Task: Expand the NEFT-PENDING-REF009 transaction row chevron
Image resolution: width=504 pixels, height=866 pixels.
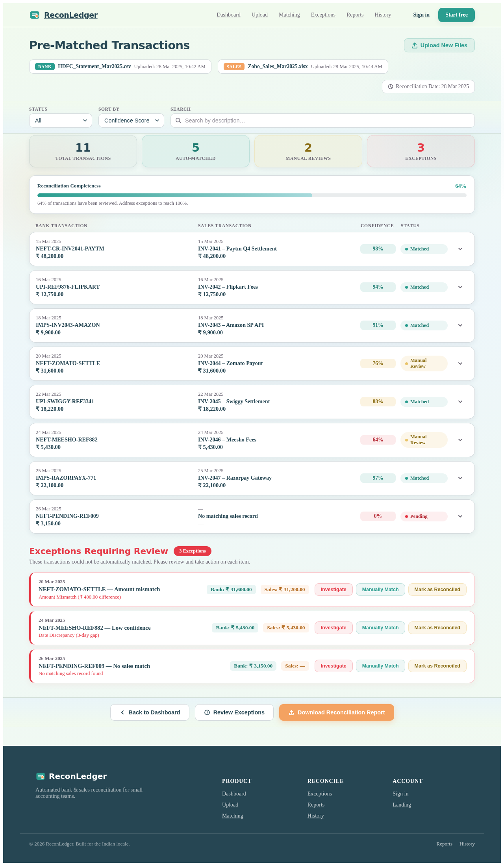Action: click(x=460, y=516)
